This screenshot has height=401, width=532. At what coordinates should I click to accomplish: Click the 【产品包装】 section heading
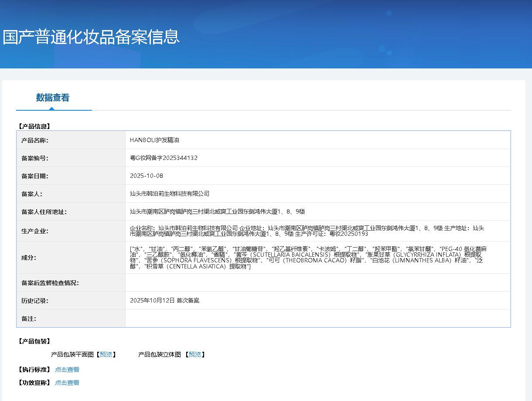[34, 341]
